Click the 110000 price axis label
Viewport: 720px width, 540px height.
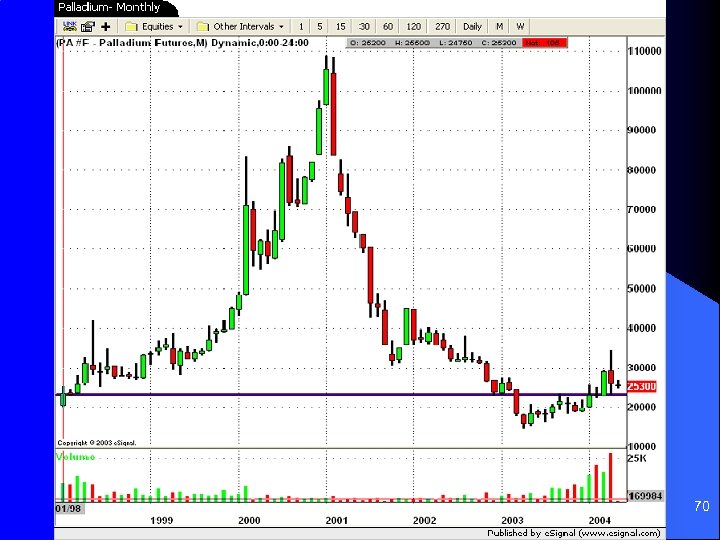tap(645, 51)
